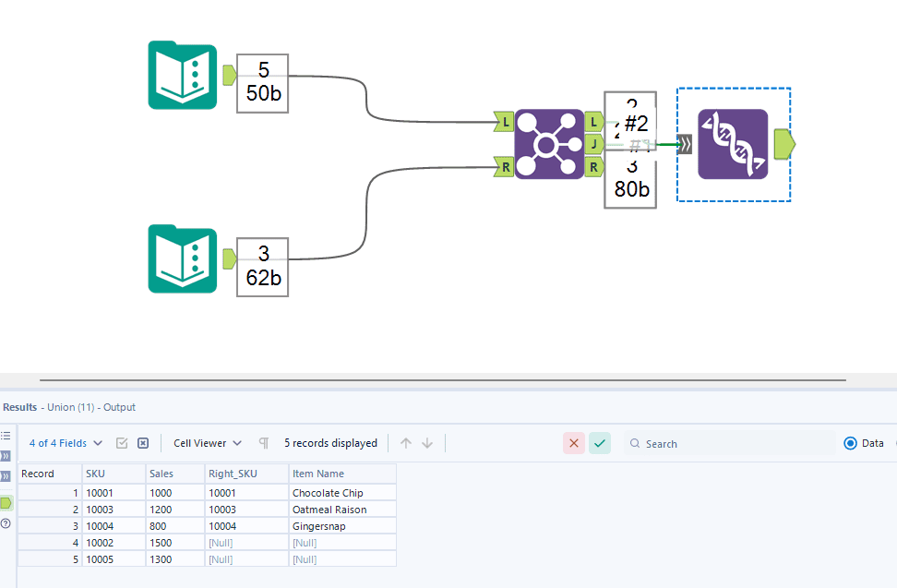Toggle the show whitespace paragraph icon
Viewport: 897px width, 588px height.
(x=264, y=443)
